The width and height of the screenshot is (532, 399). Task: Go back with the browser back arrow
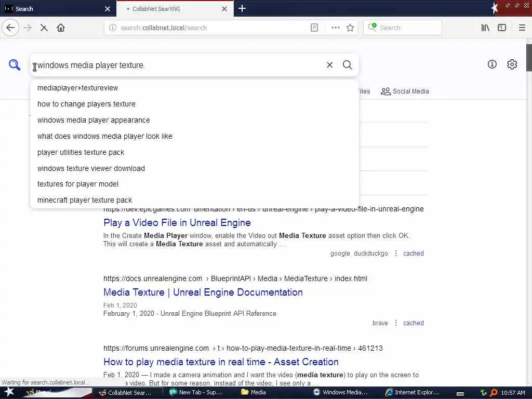point(10,28)
